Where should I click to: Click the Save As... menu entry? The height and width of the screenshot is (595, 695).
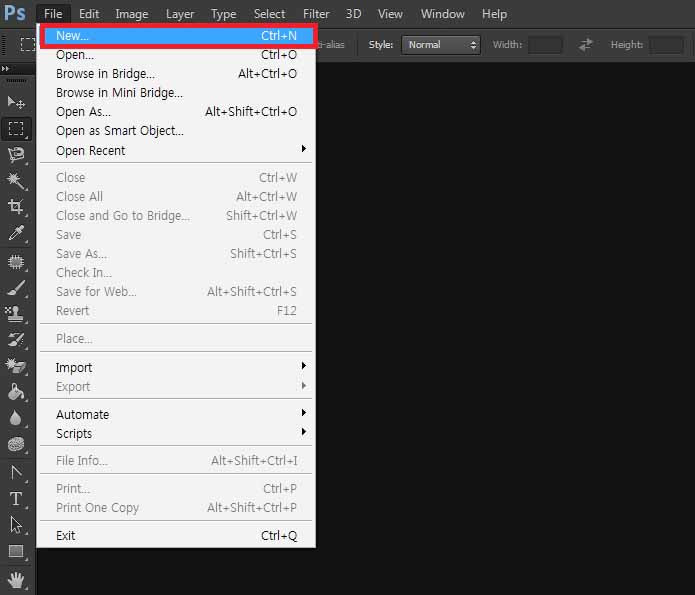177,254
